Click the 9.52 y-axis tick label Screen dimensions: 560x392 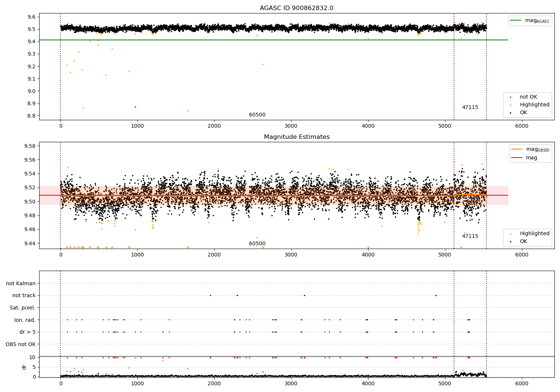coord(30,187)
